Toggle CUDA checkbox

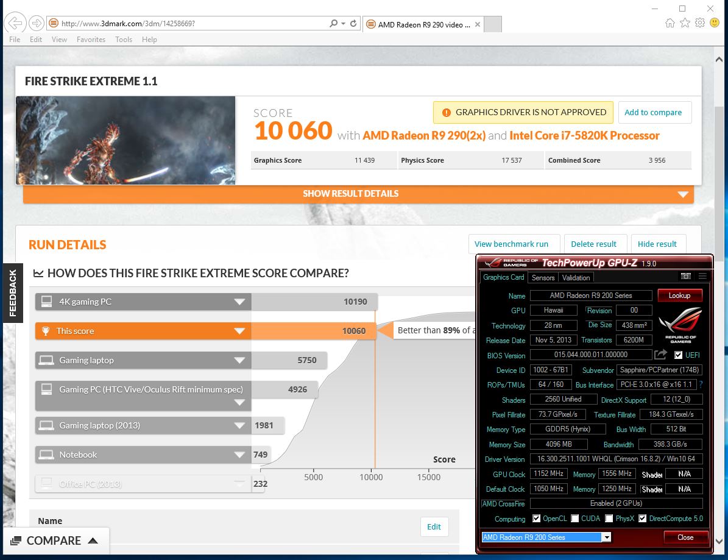pos(575,519)
